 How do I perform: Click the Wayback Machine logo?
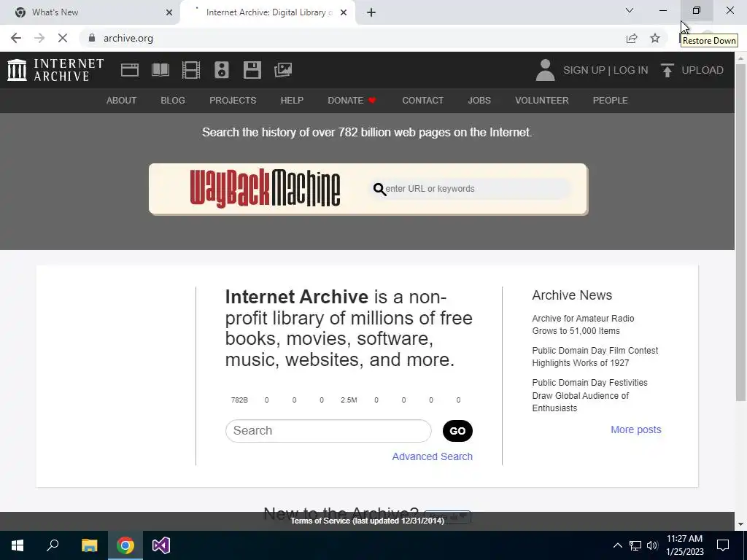(265, 189)
